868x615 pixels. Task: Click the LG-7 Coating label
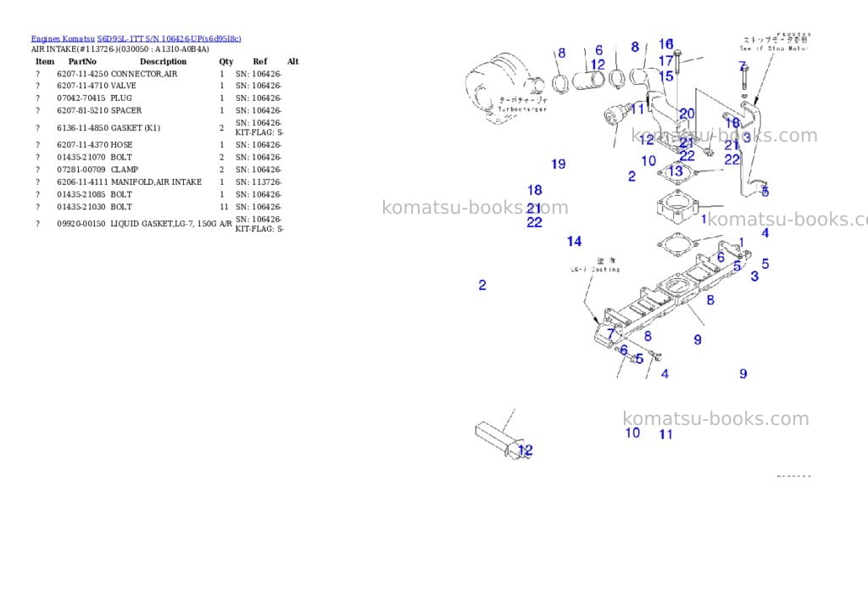(596, 269)
